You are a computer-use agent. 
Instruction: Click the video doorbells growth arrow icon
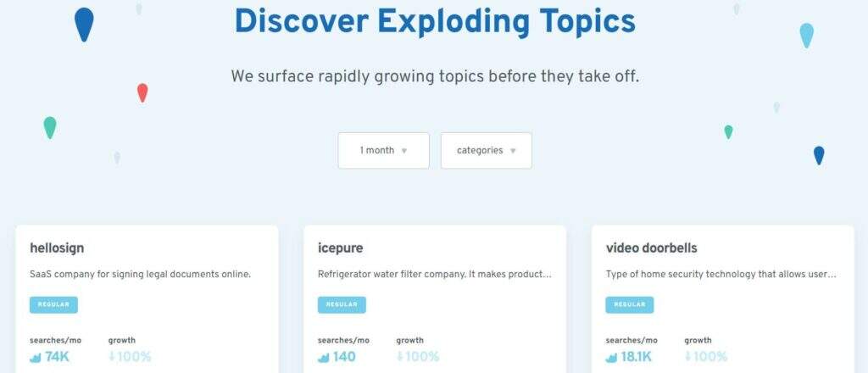click(x=688, y=357)
